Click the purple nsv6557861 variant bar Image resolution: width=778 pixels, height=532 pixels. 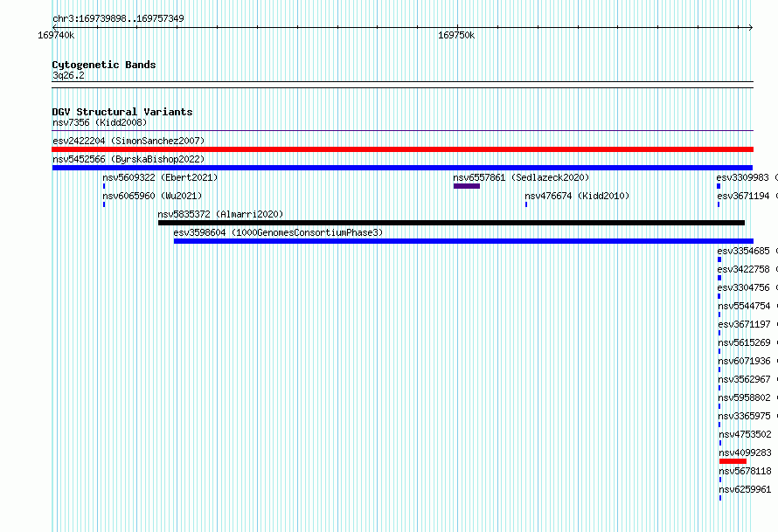coord(467,186)
